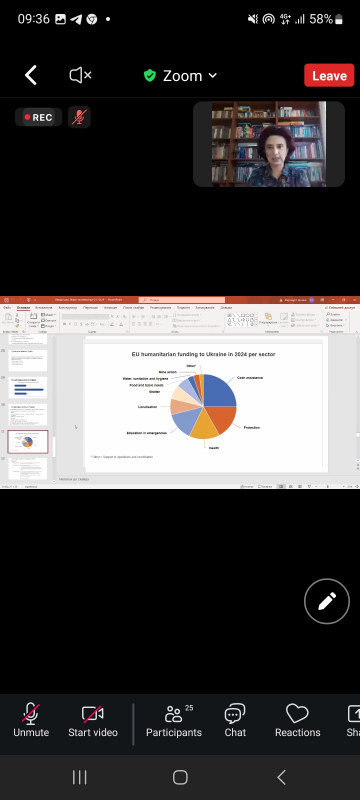Open the annotation pencil button

(327, 601)
